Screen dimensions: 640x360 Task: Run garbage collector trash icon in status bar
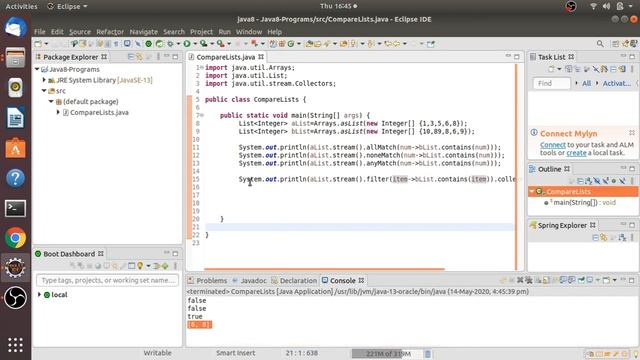tap(427, 353)
